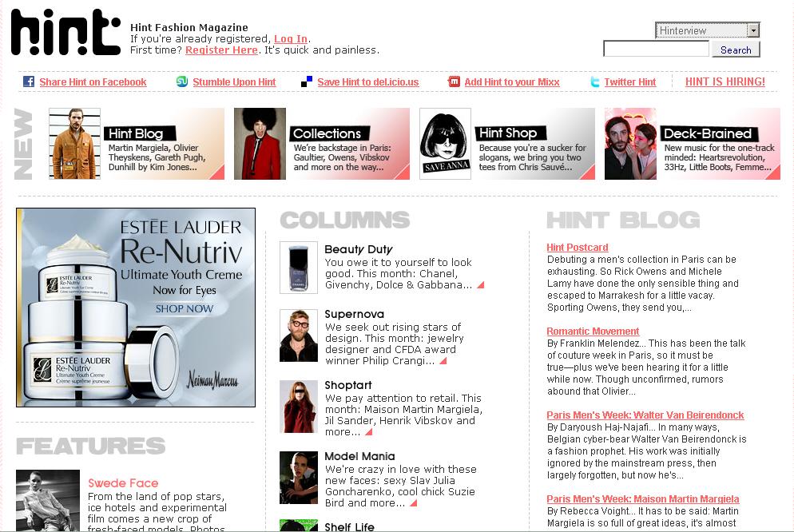Image resolution: width=794 pixels, height=532 pixels.
Task: Click the Supernova bearded man thumbnail
Action: tap(299, 335)
